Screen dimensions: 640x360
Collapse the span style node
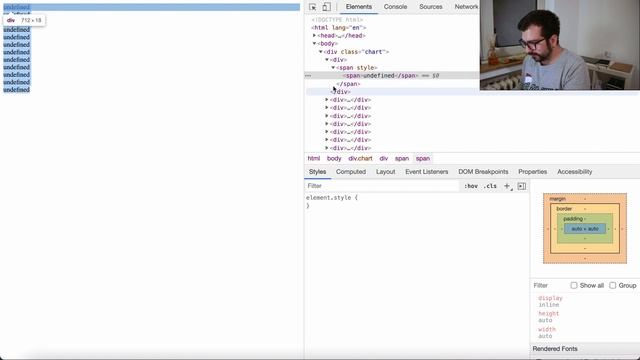pos(333,67)
